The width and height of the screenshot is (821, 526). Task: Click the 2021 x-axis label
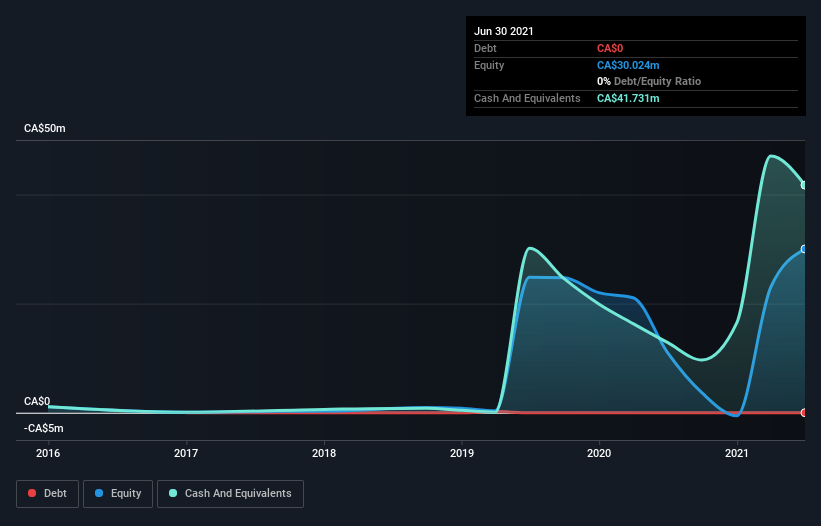[737, 453]
